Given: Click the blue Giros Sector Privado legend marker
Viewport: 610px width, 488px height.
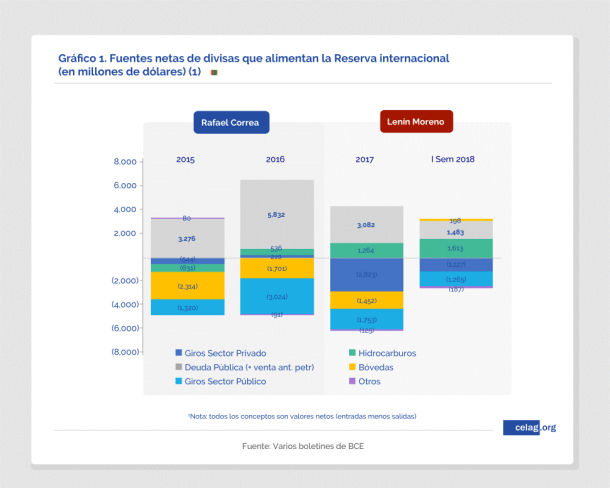Looking at the screenshot, I should click(x=178, y=353).
